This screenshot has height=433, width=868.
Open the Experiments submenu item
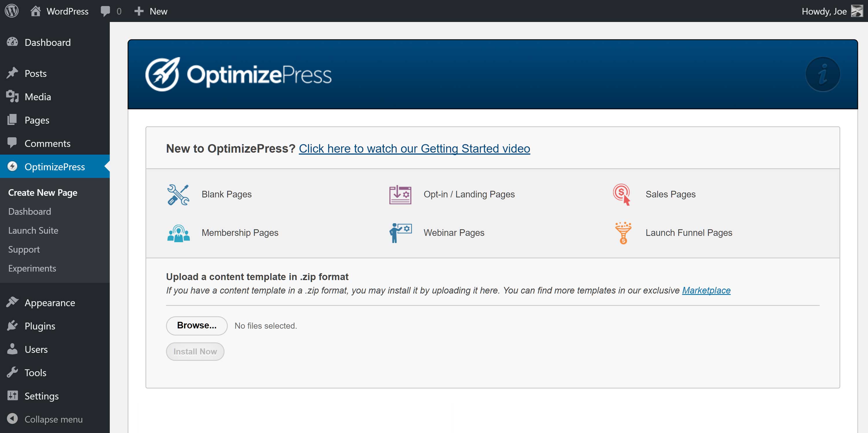pos(32,268)
